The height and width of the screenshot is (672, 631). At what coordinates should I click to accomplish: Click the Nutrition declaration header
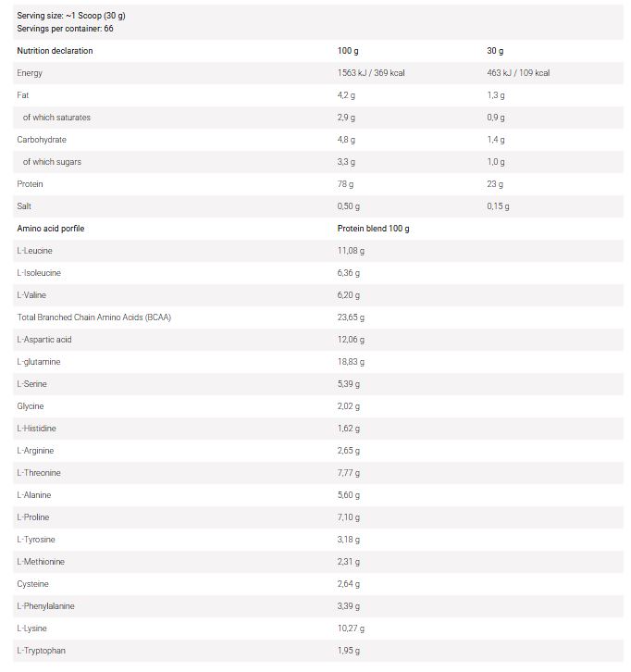coord(55,51)
